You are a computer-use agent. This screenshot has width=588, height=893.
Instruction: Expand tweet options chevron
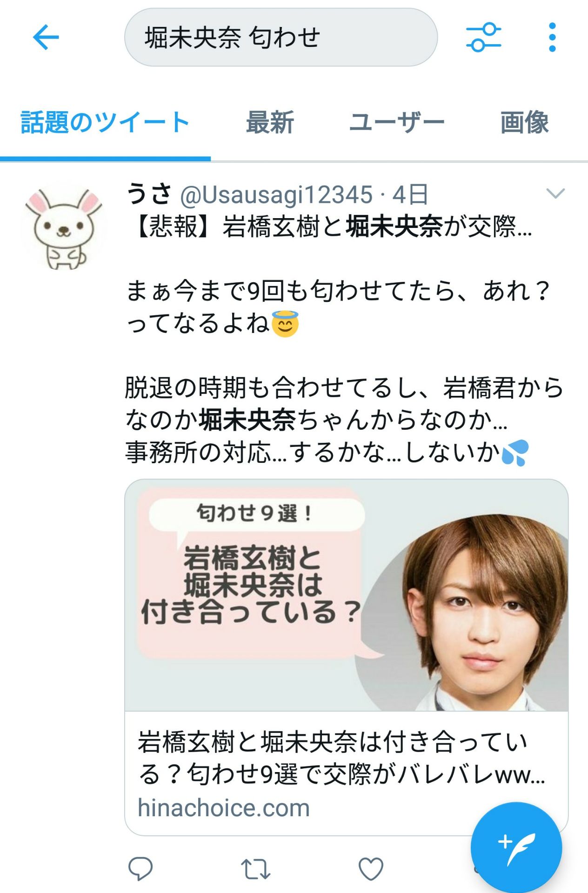555,193
